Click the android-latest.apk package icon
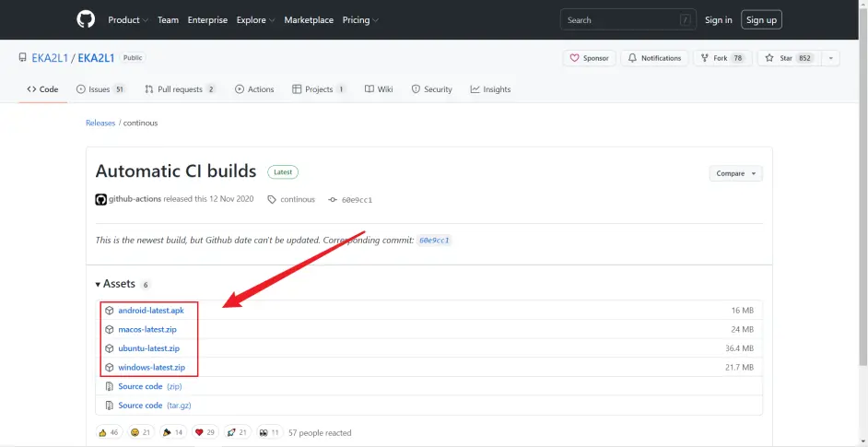 tap(109, 311)
